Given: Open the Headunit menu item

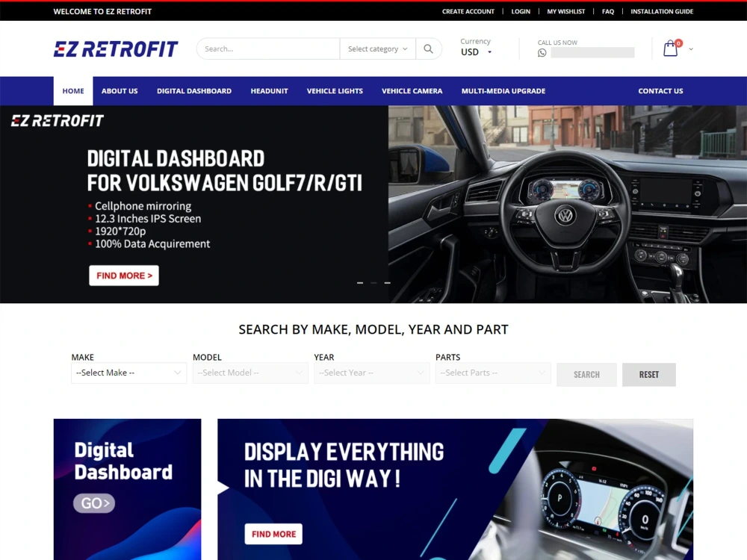Looking at the screenshot, I should 269,91.
